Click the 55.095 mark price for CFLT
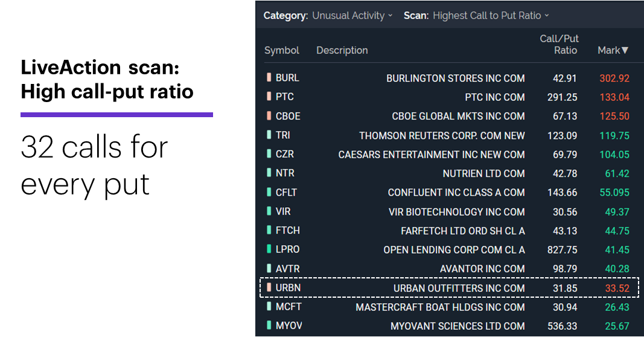 click(614, 192)
